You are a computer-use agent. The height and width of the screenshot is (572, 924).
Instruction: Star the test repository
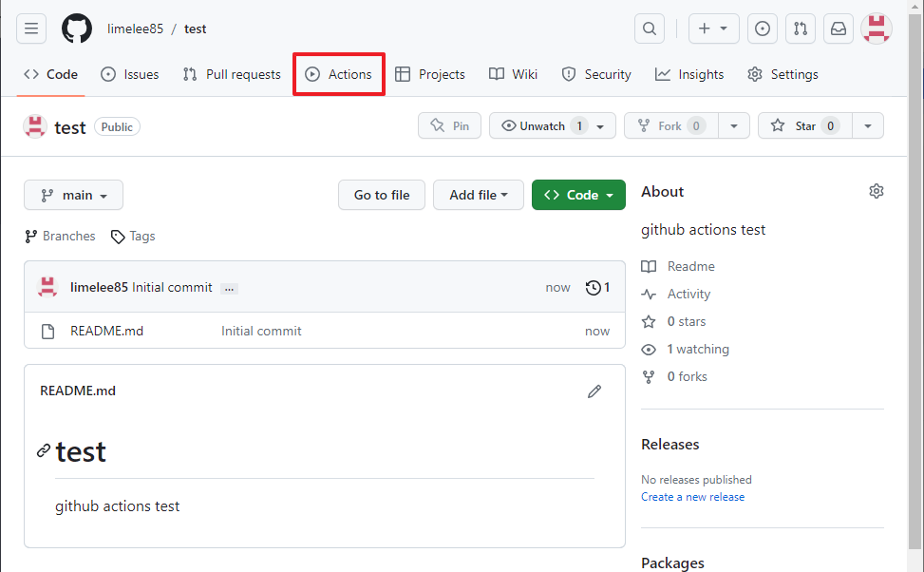pyautogui.click(x=805, y=125)
